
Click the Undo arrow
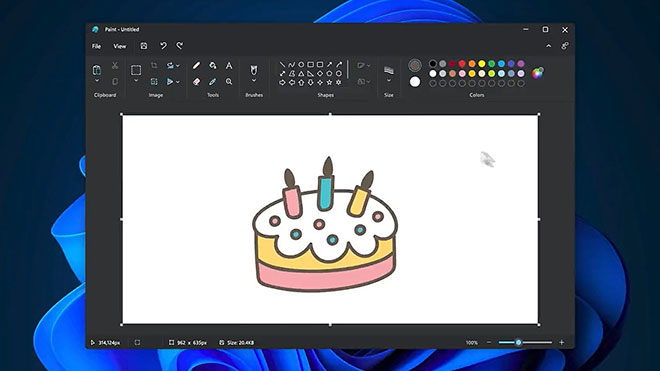[x=163, y=45]
